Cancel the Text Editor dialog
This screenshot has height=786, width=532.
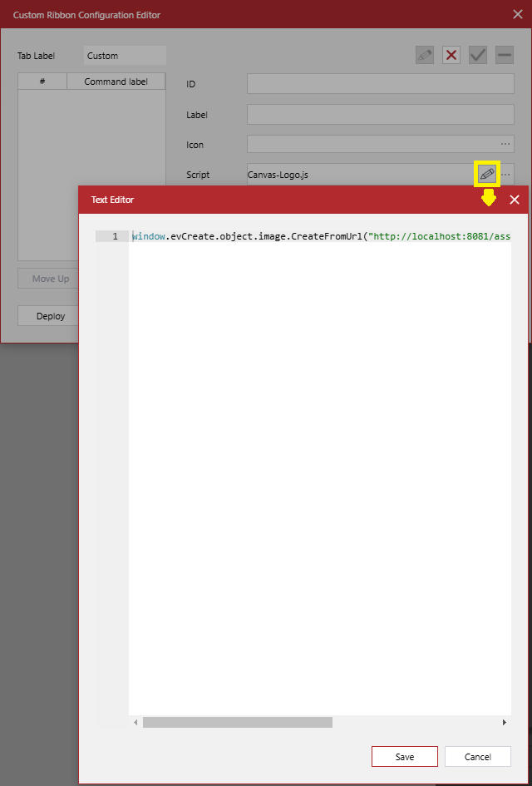pos(478,757)
